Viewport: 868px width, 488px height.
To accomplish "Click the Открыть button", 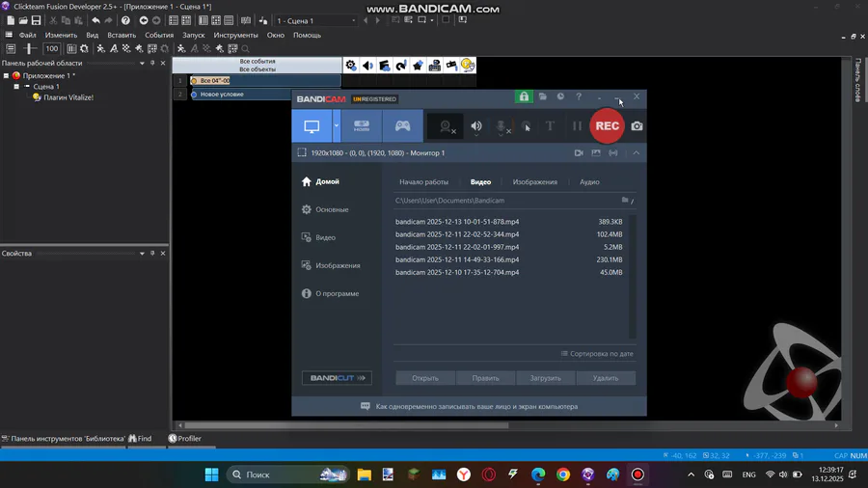I will click(425, 378).
